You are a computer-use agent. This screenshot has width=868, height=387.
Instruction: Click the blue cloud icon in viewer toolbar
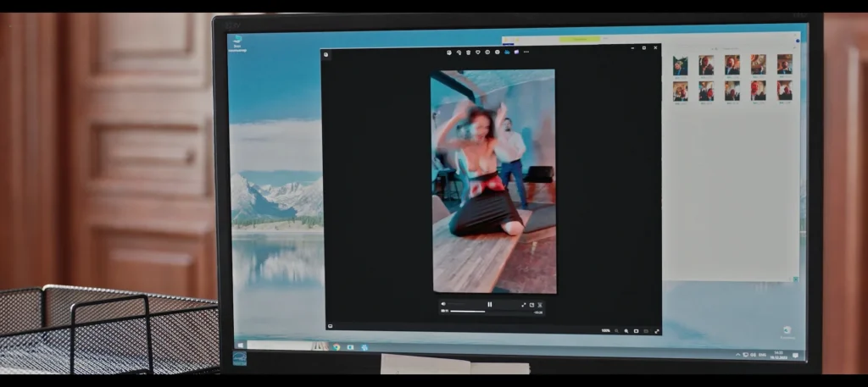[x=507, y=52]
